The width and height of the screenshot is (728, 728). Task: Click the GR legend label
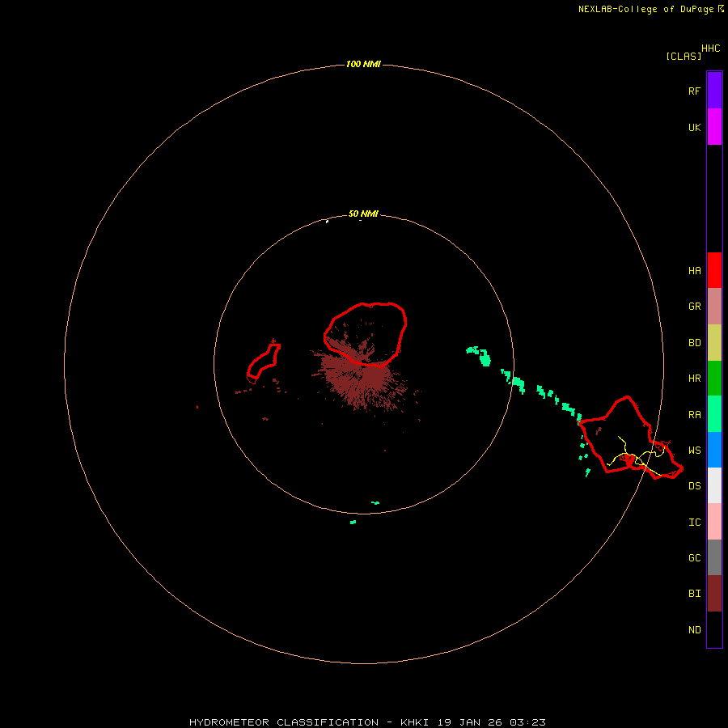pos(694,307)
